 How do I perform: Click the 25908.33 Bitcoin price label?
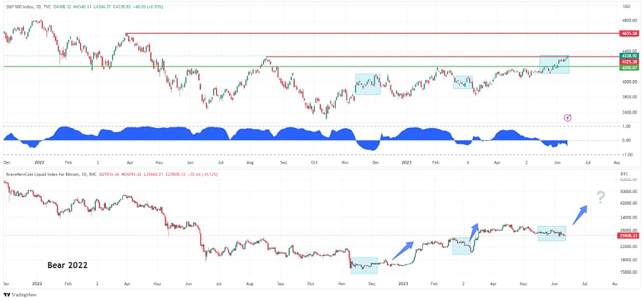point(629,236)
